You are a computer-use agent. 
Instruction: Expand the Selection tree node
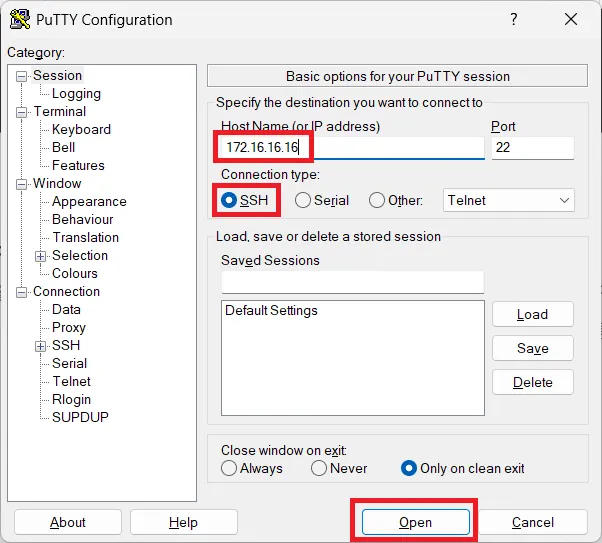coord(41,255)
